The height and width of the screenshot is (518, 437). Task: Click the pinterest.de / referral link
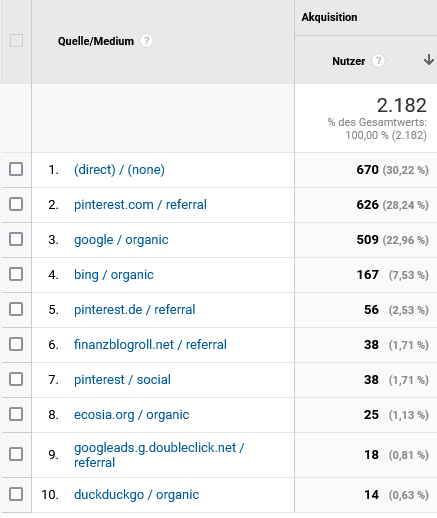pos(135,310)
